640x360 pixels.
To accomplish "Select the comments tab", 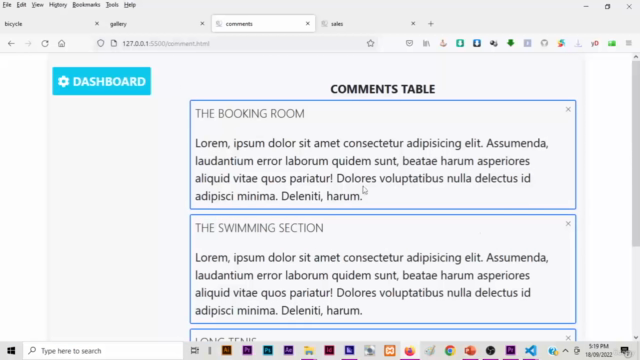I will [263, 24].
